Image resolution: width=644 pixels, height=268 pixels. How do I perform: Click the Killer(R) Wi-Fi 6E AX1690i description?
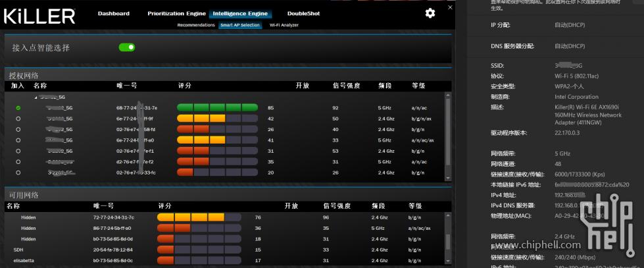point(588,115)
